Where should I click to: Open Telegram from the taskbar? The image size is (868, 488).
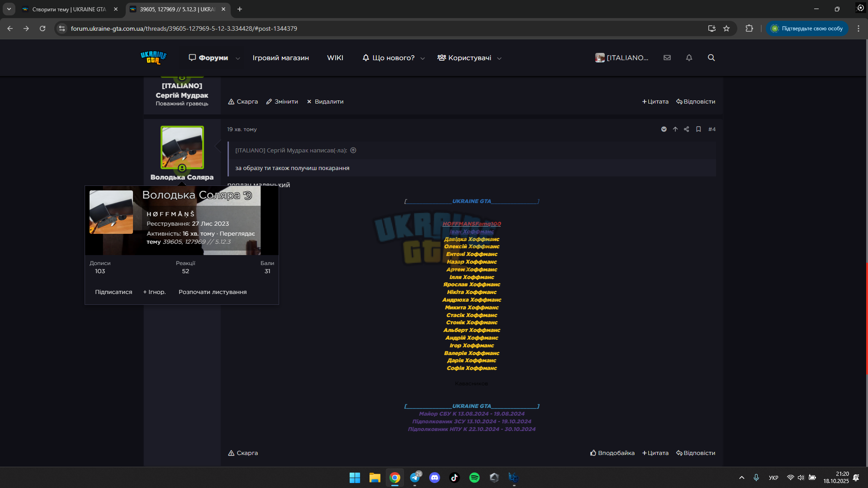click(x=415, y=478)
